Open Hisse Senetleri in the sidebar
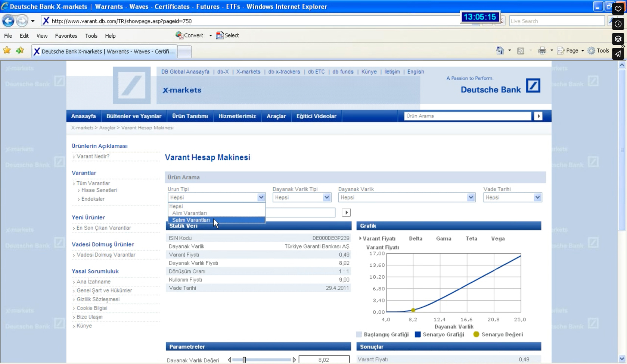This screenshot has width=627, height=364. (99, 190)
